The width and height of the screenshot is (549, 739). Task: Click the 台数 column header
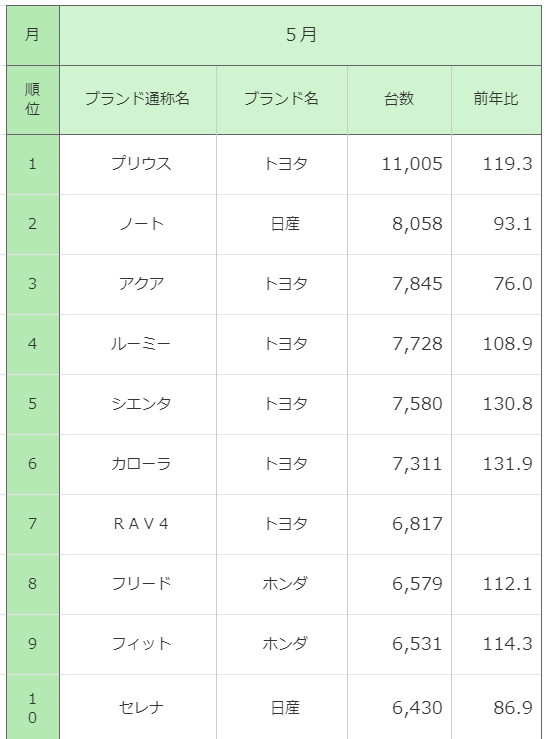tap(399, 99)
